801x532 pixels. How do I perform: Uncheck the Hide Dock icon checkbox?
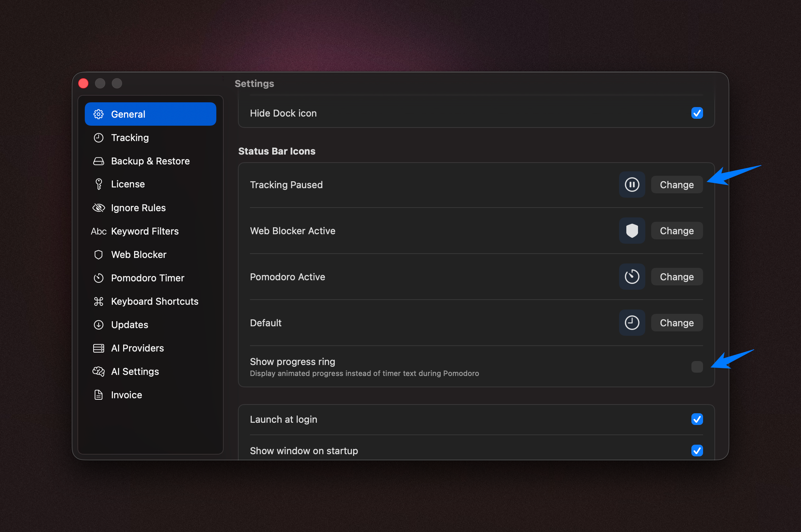697,113
